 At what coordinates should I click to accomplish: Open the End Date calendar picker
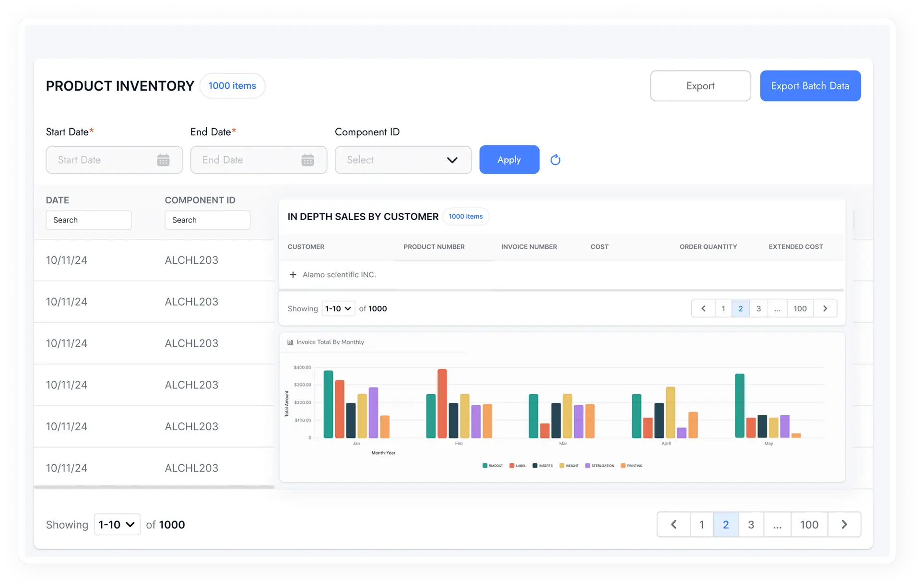click(308, 160)
